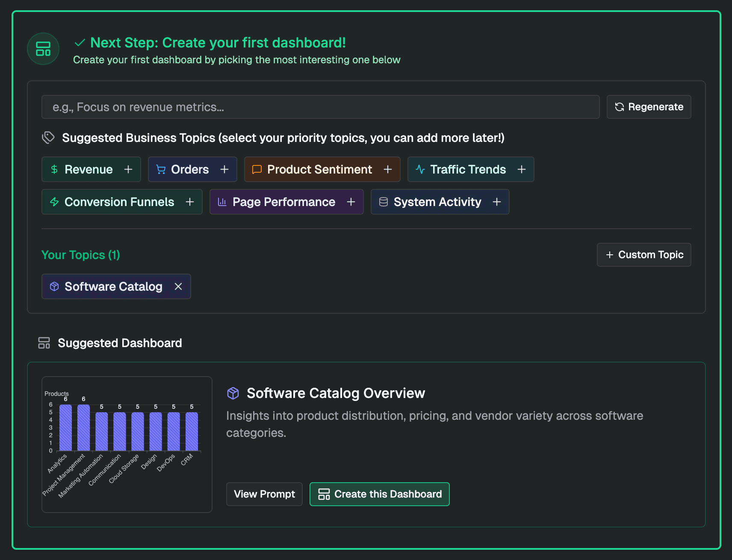Image resolution: width=732 pixels, height=560 pixels.
Task: Click Create this Dashboard button
Action: tap(379, 494)
